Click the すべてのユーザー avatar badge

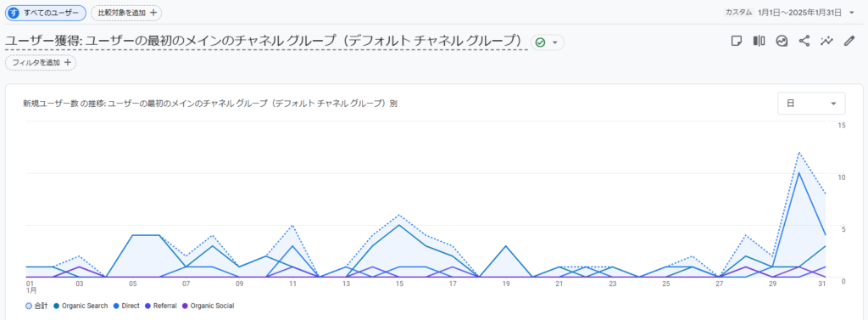(14, 12)
